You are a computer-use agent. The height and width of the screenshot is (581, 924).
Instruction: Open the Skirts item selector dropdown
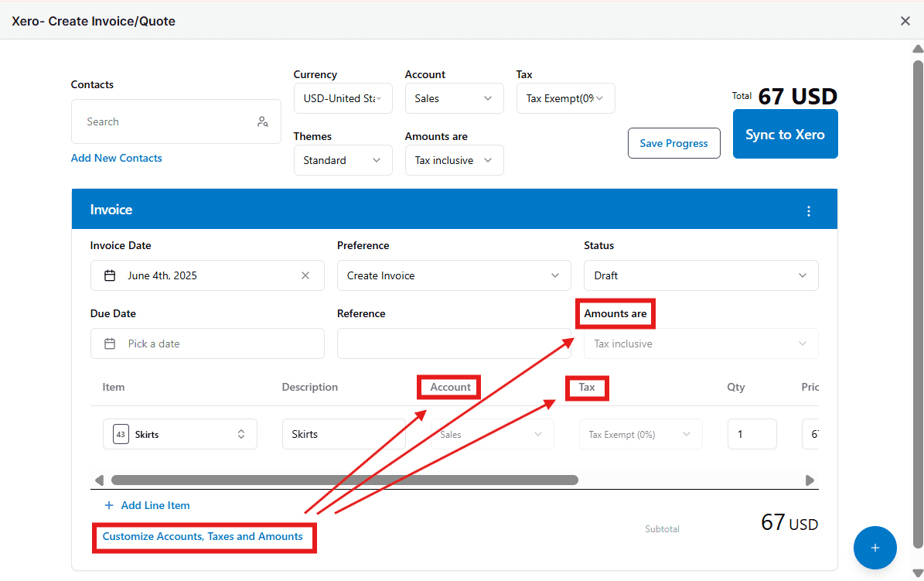point(179,434)
